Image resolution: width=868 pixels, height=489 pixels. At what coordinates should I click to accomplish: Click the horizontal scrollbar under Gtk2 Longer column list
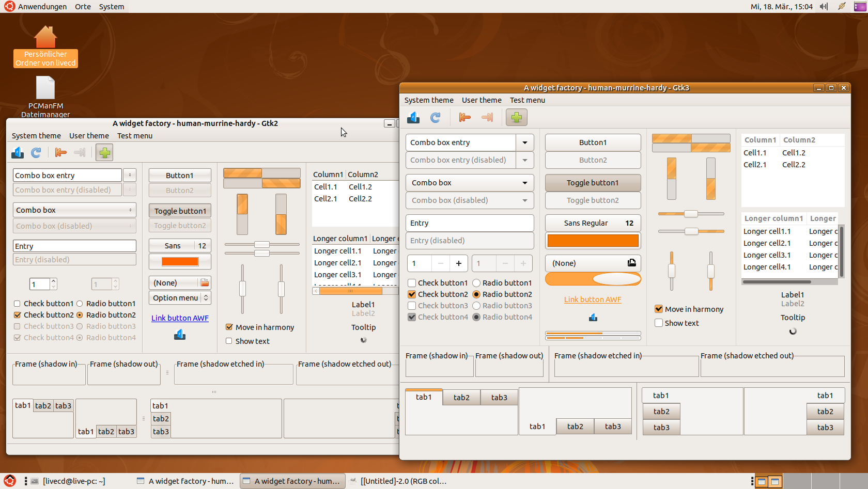click(x=354, y=291)
